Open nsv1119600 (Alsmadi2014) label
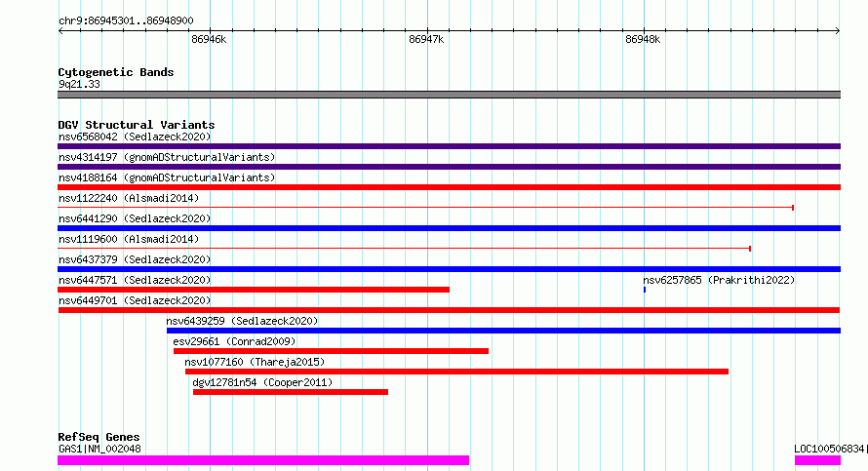868x471 pixels. 129,239
